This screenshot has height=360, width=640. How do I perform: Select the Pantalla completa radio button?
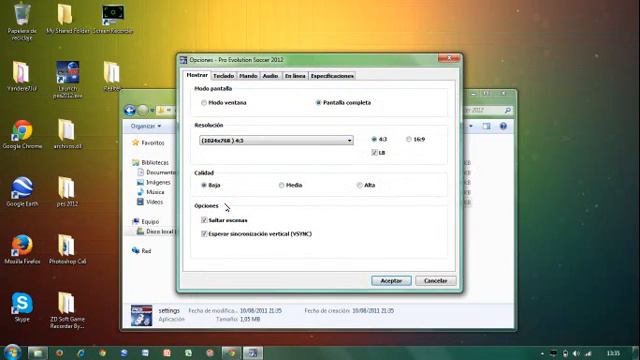click(x=318, y=103)
